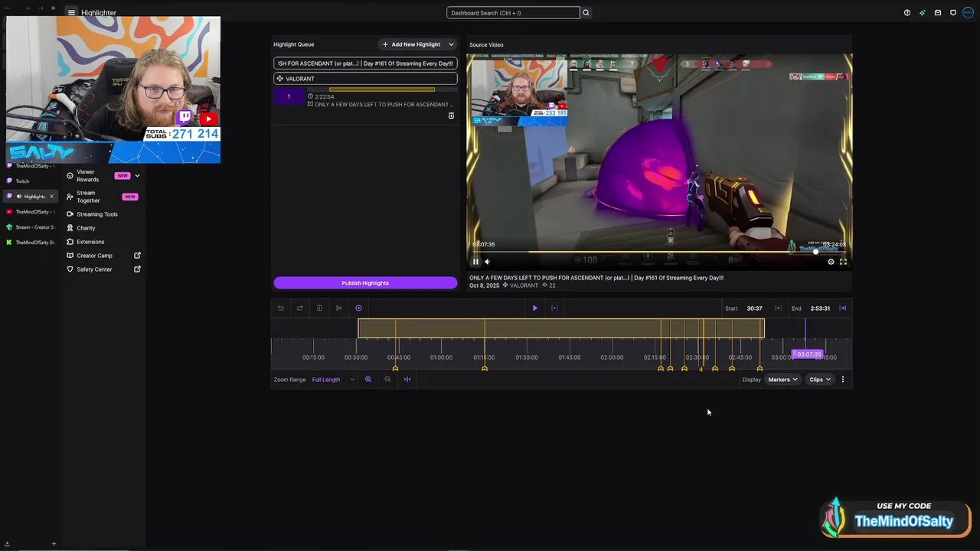
Task: Click the search magnifier button
Action: coord(586,12)
